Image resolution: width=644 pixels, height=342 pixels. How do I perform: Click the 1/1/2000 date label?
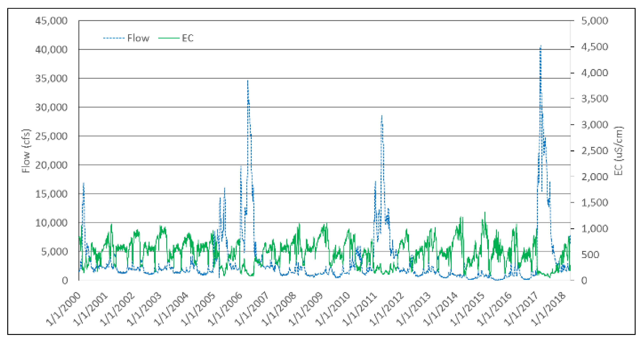[64, 309]
